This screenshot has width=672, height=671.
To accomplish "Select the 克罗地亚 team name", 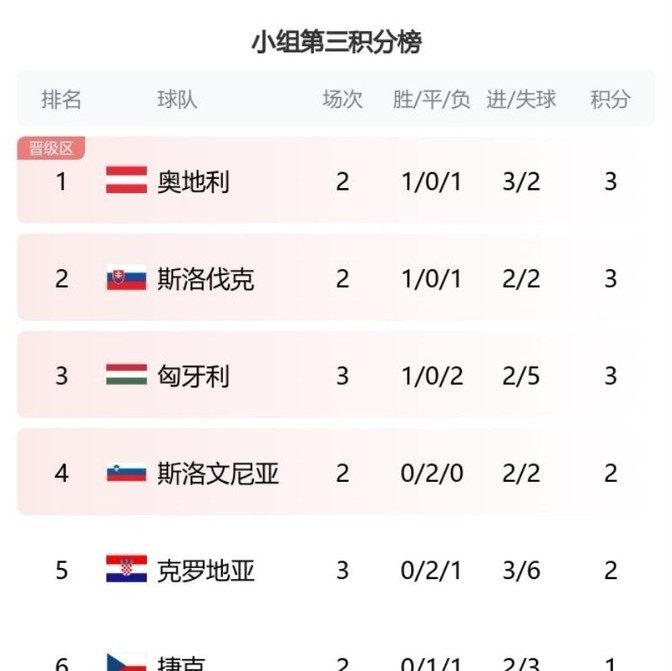I will 206,569.
